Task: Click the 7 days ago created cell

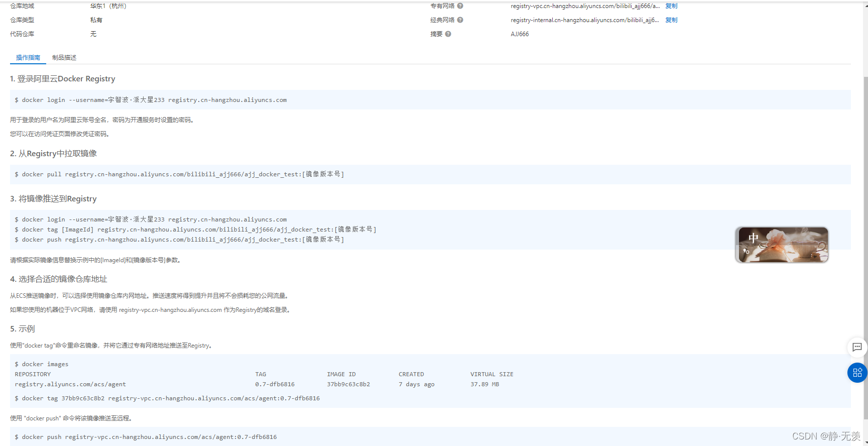Action: click(x=417, y=384)
